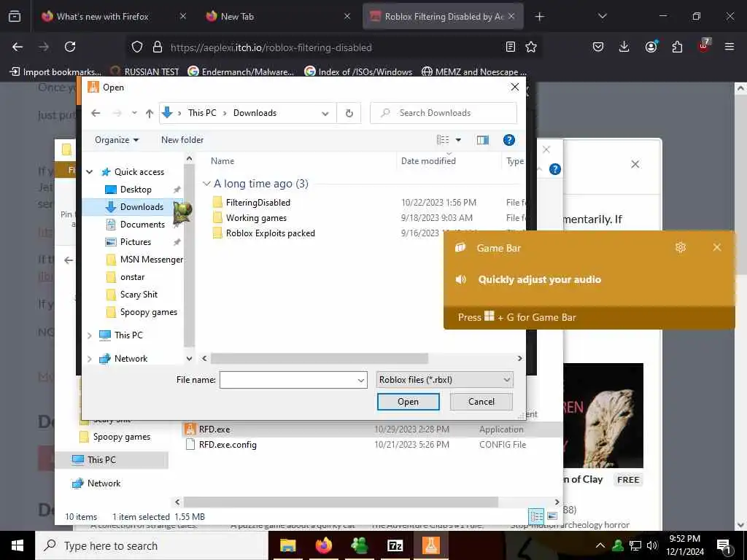Screen dimensions: 747x560
Task: Open the taskbar volume control
Action: point(653,545)
